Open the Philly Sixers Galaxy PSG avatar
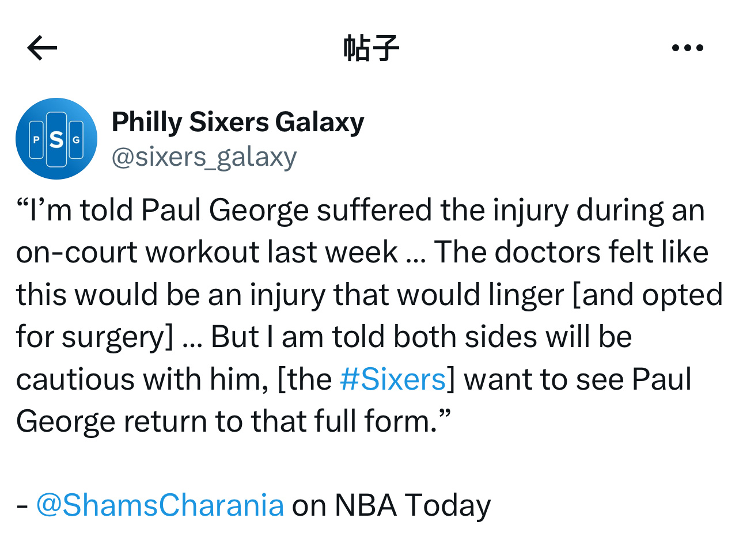 tap(56, 139)
